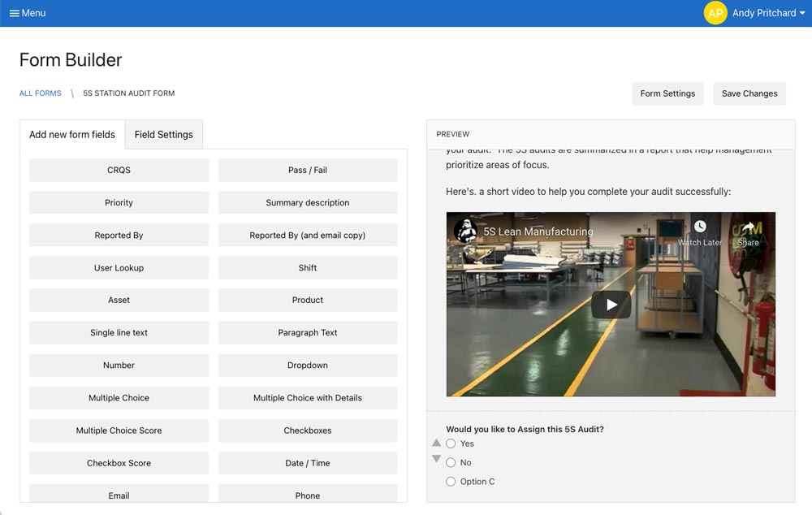Viewport: 812px width, 515px height.
Task: Click the Save Changes button
Action: pos(749,93)
